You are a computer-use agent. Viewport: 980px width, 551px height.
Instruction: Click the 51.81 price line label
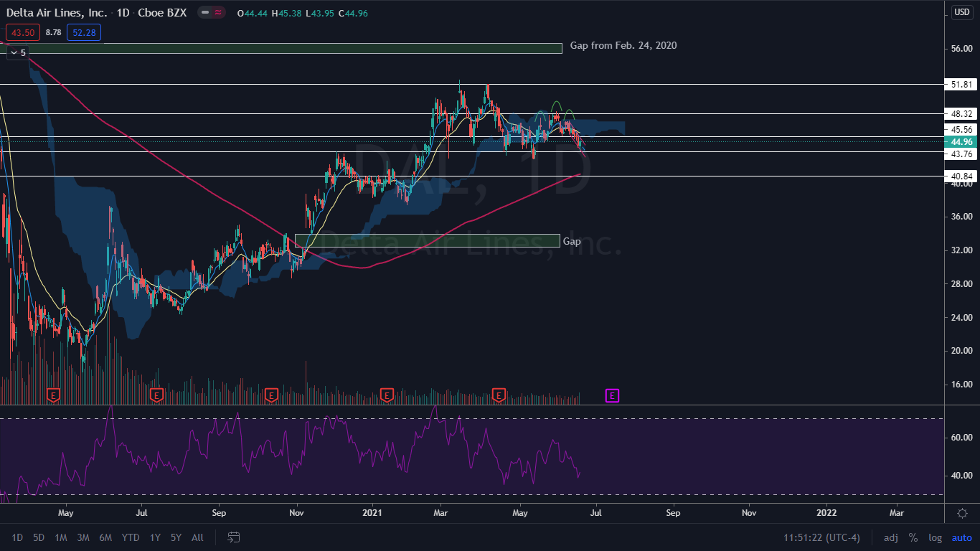coord(961,85)
